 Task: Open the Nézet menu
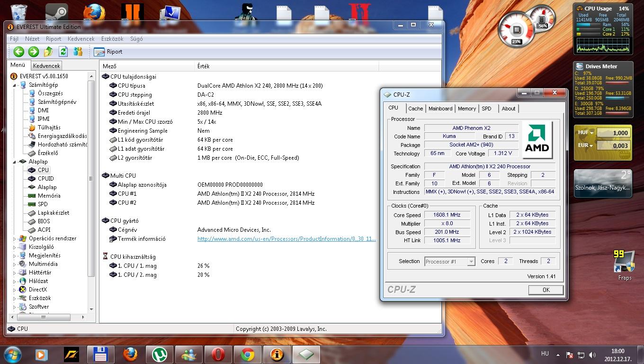point(32,39)
